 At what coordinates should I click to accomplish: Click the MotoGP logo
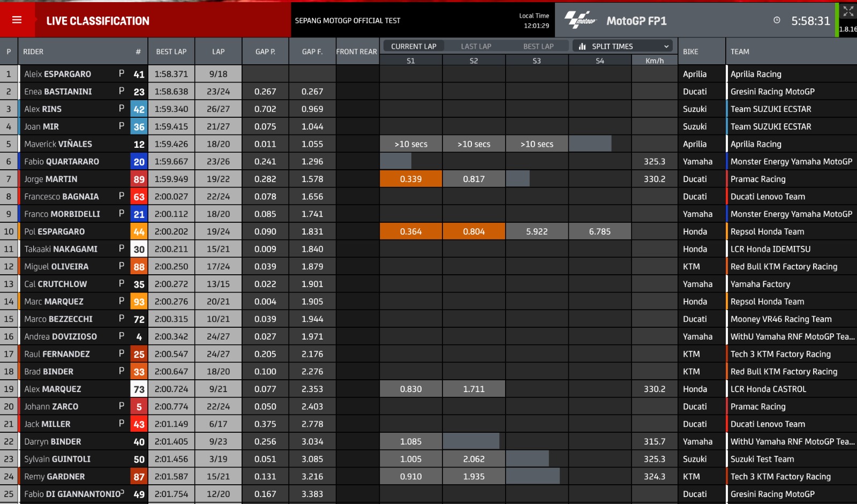point(580,20)
